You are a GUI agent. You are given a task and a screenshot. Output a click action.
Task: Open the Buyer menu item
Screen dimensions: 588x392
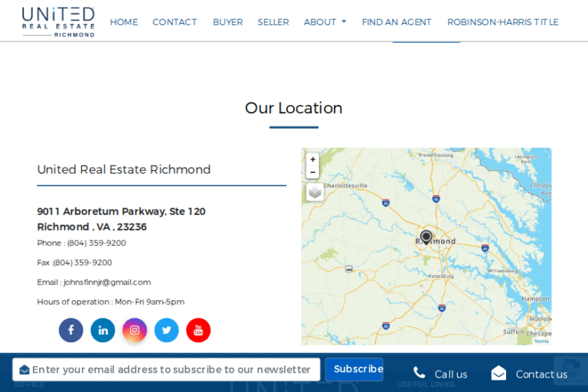pyautogui.click(x=227, y=22)
